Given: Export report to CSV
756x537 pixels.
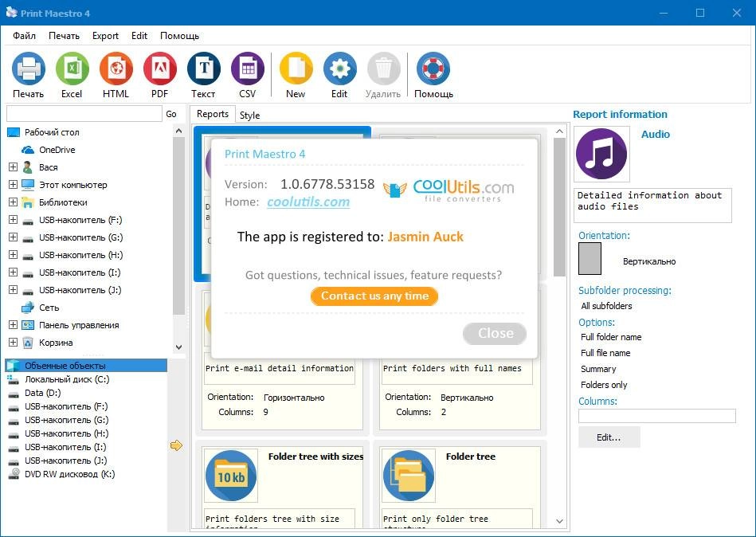Looking at the screenshot, I should tap(248, 69).
